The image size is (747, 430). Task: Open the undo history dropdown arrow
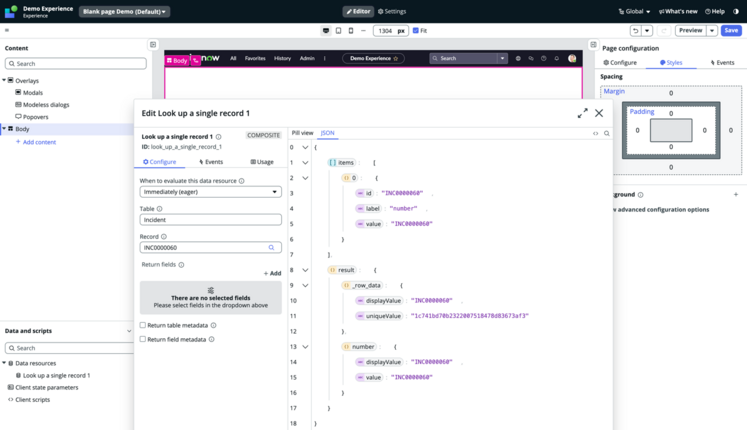pos(647,30)
